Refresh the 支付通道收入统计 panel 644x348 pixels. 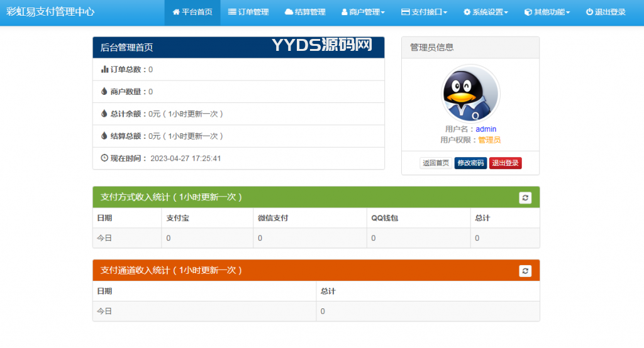click(526, 271)
